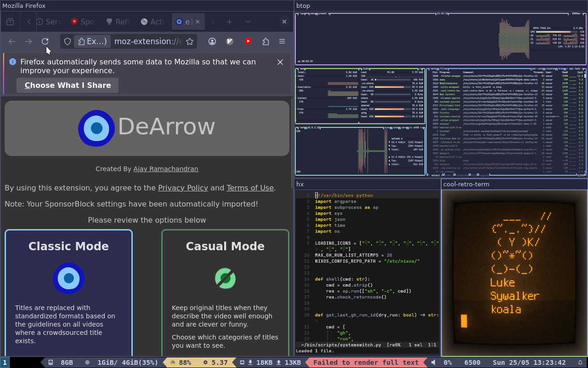Open the Vimium extension toolbar icon
Image resolution: width=588 pixels, height=368 pixels.
point(230,41)
